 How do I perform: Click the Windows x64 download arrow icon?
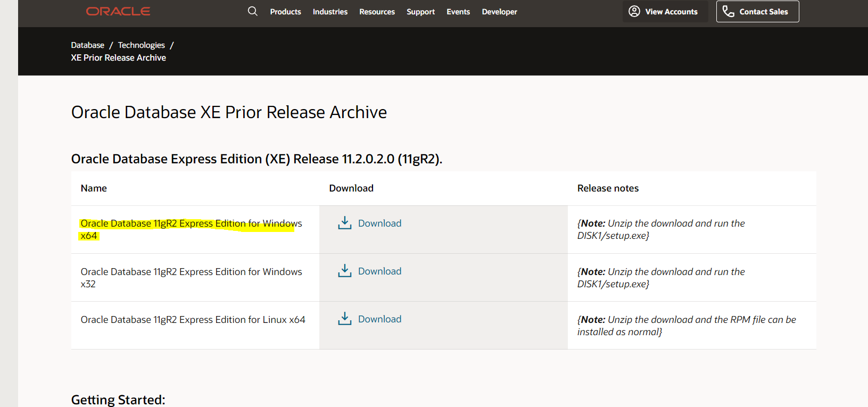(345, 223)
